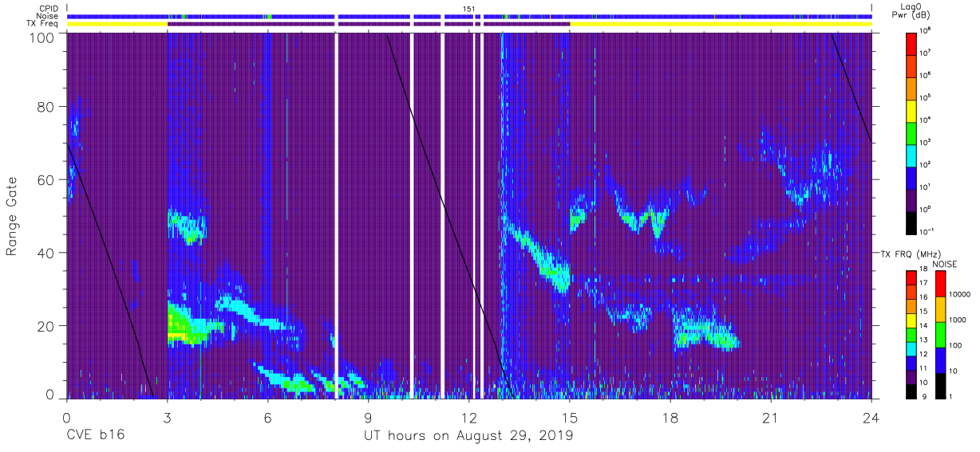Click the CPID value '151'
Screen dimensions: 980x452
[469, 8]
